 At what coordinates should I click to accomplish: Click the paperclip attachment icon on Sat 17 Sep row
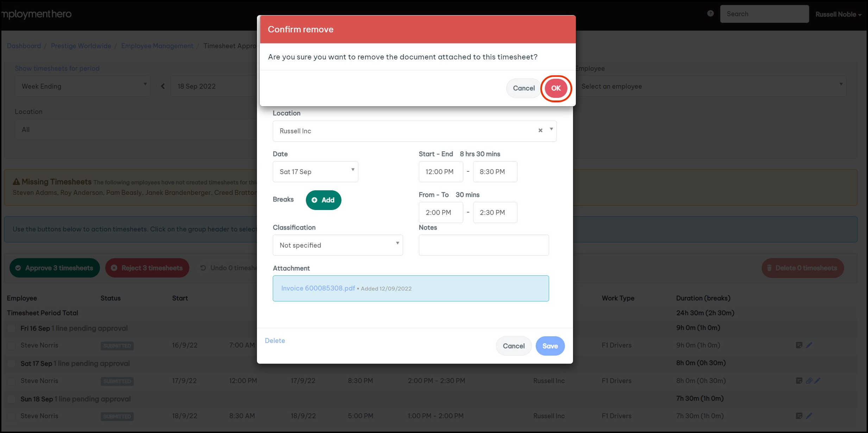pyautogui.click(x=809, y=381)
